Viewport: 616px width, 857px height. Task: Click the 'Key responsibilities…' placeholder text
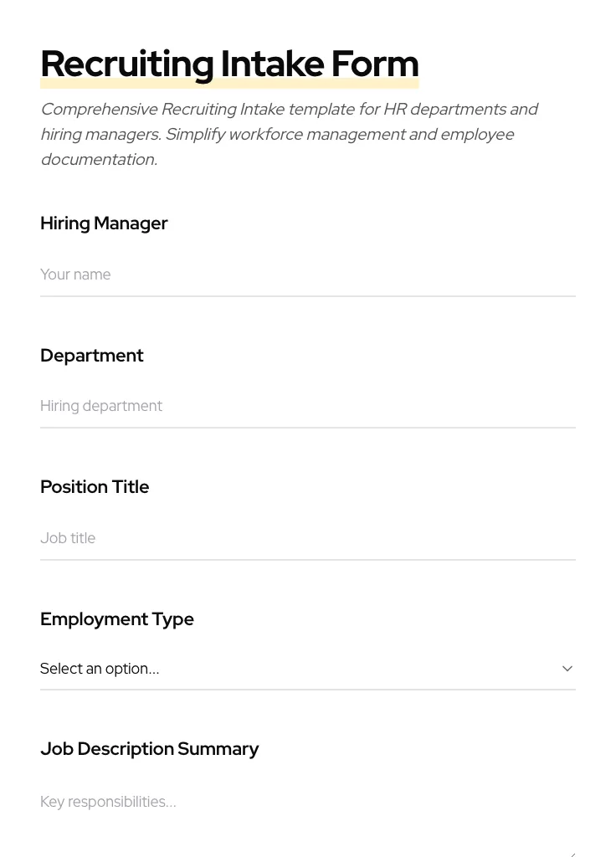(108, 802)
